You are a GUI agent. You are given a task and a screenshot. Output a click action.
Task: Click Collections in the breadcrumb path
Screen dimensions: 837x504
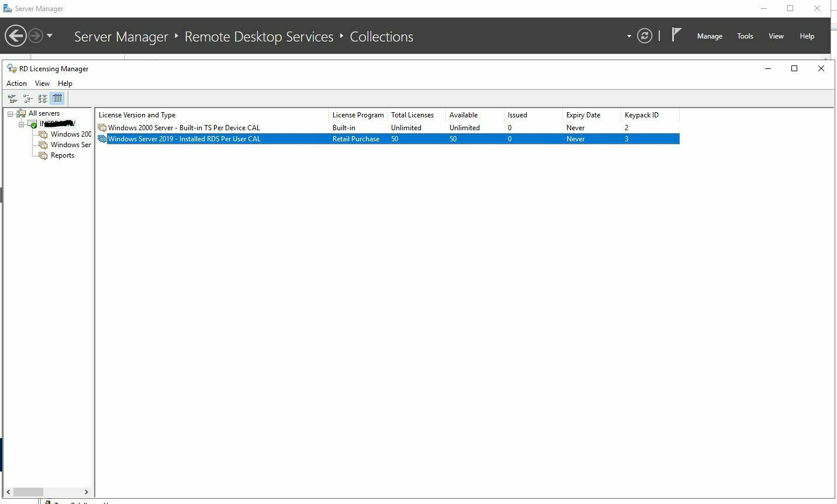pyautogui.click(x=381, y=36)
